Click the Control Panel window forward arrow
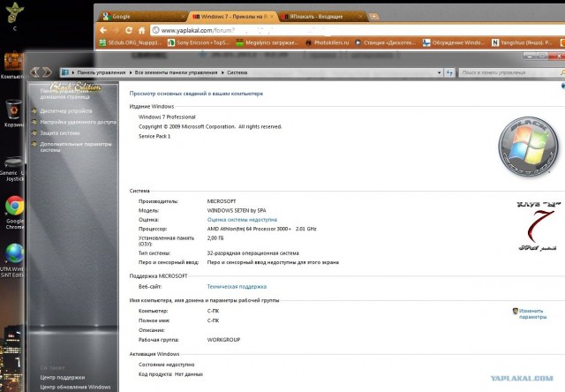 coord(47,72)
